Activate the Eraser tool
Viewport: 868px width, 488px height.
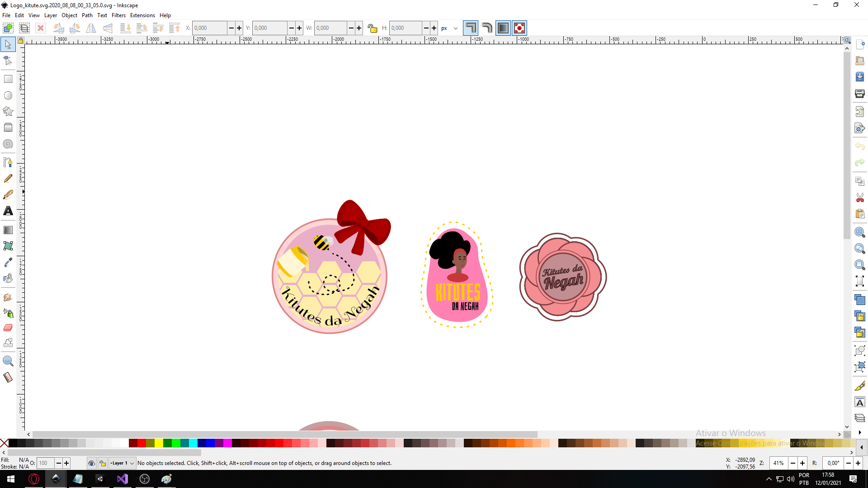[x=8, y=328]
